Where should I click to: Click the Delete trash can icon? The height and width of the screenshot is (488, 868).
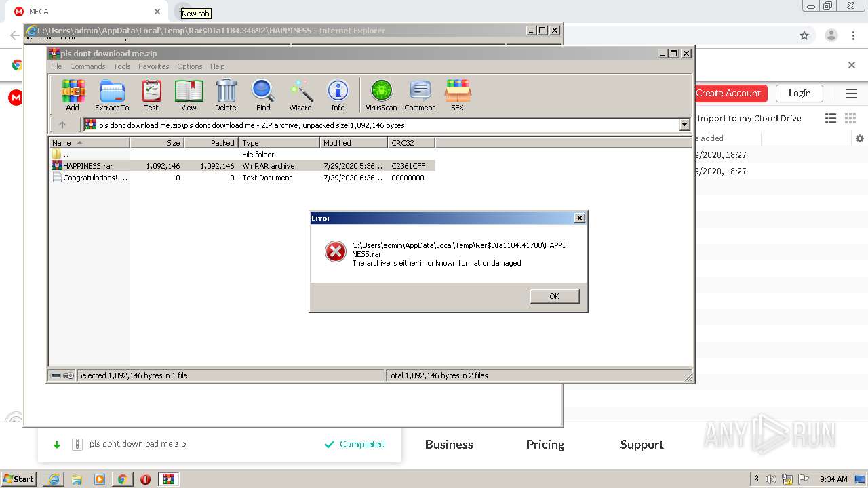pos(226,95)
